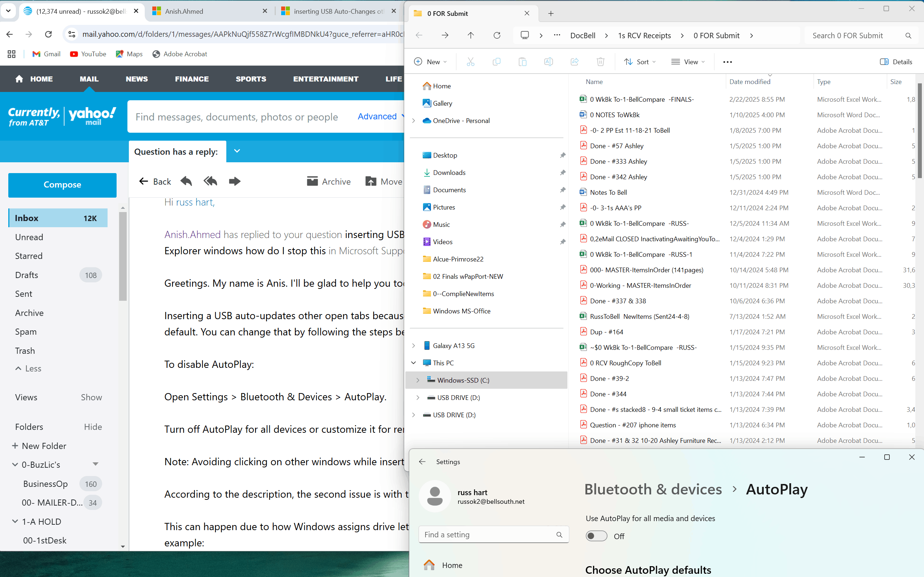Click the Reply All double-arrow icon

coord(210,181)
